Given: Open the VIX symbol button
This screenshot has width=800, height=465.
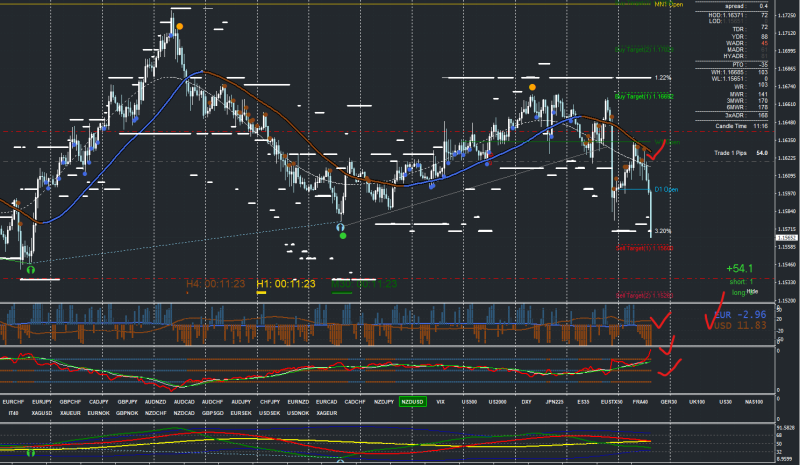Looking at the screenshot, I should coord(440,402).
